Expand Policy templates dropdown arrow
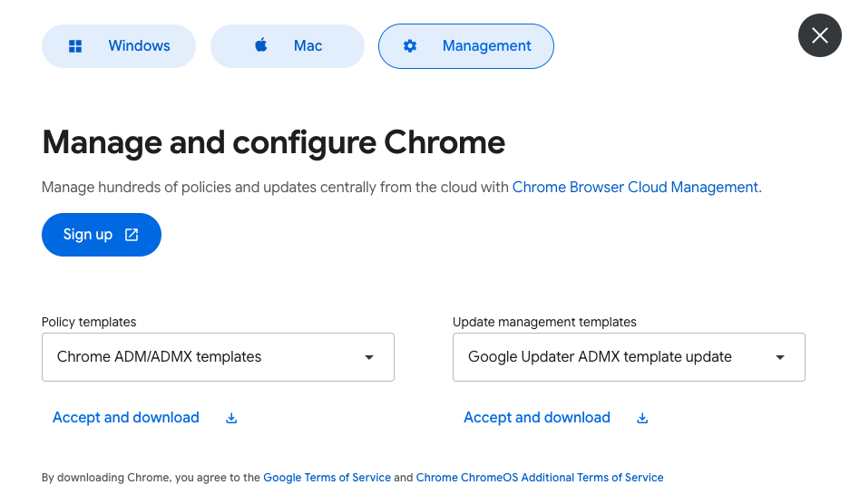The width and height of the screenshot is (850, 504). 369,357
